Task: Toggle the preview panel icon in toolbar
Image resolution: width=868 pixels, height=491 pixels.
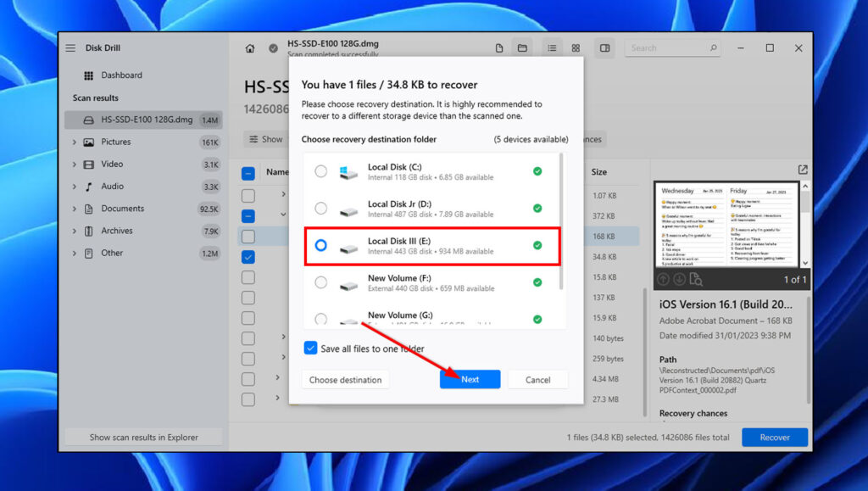Action: click(x=604, y=48)
